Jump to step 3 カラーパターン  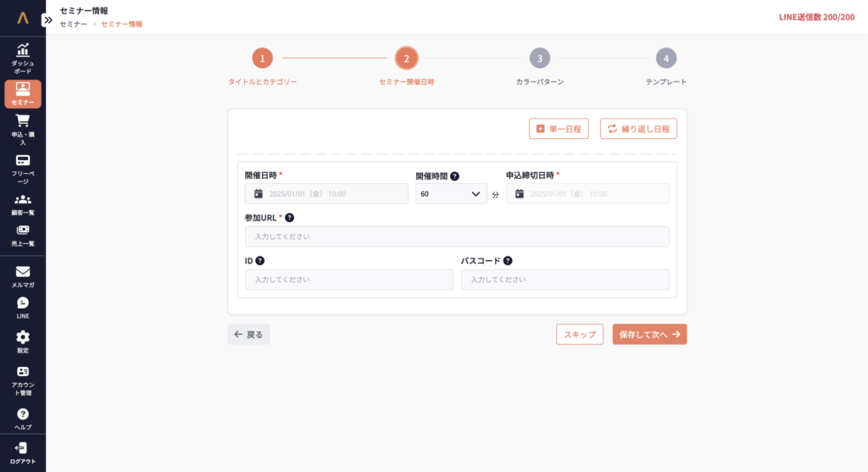pyautogui.click(x=539, y=58)
